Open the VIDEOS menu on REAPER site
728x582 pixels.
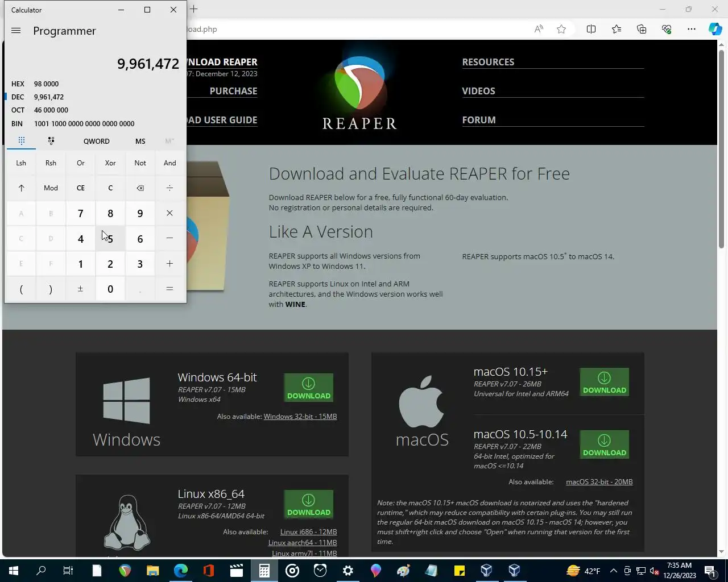pos(478,91)
